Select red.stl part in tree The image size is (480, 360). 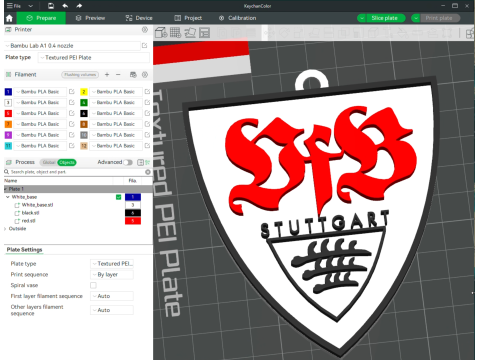28,221
